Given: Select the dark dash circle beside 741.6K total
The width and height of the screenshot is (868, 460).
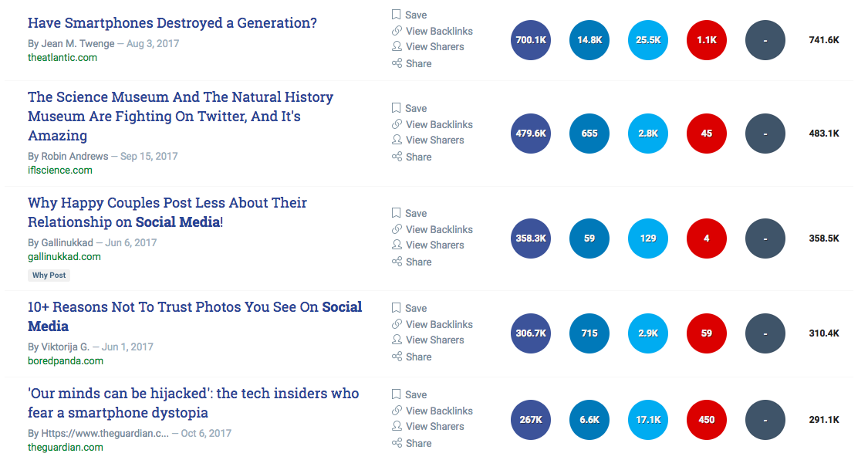Looking at the screenshot, I should click(x=765, y=40).
